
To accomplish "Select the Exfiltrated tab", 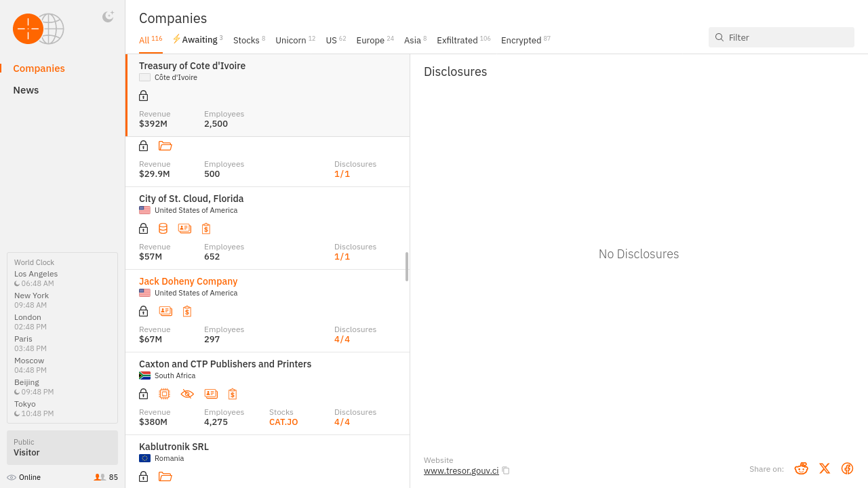I will [x=463, y=41].
